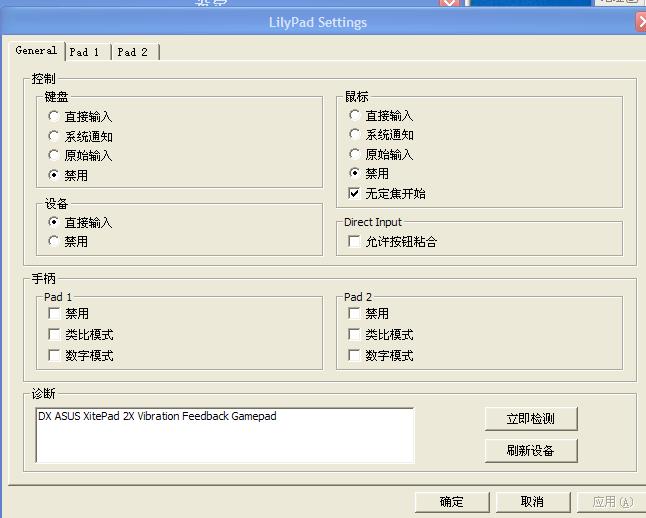The width and height of the screenshot is (646, 518).
Task: Click the 立即检测 button
Action: (530, 419)
